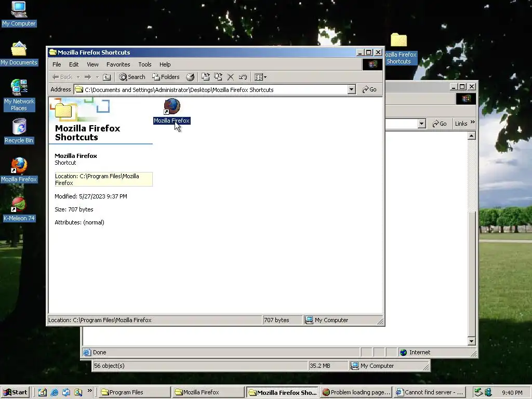This screenshot has height=399, width=532.
Task: Open the Search pane
Action: [x=132, y=77]
